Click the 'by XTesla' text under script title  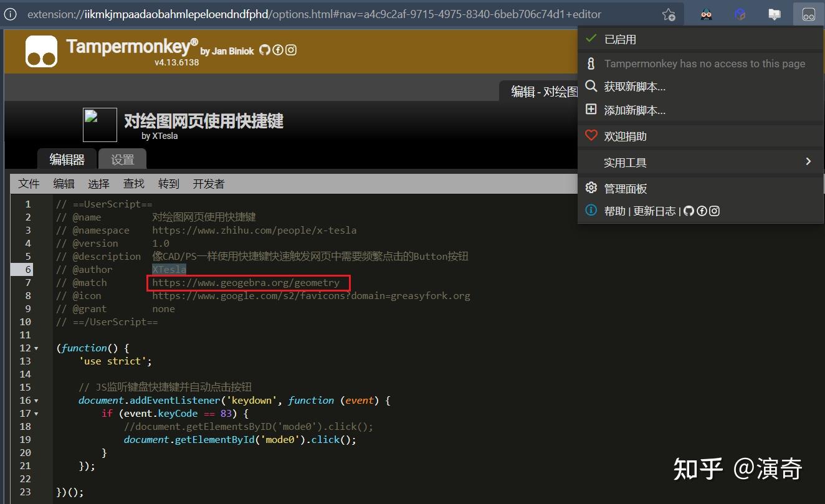pos(160,136)
